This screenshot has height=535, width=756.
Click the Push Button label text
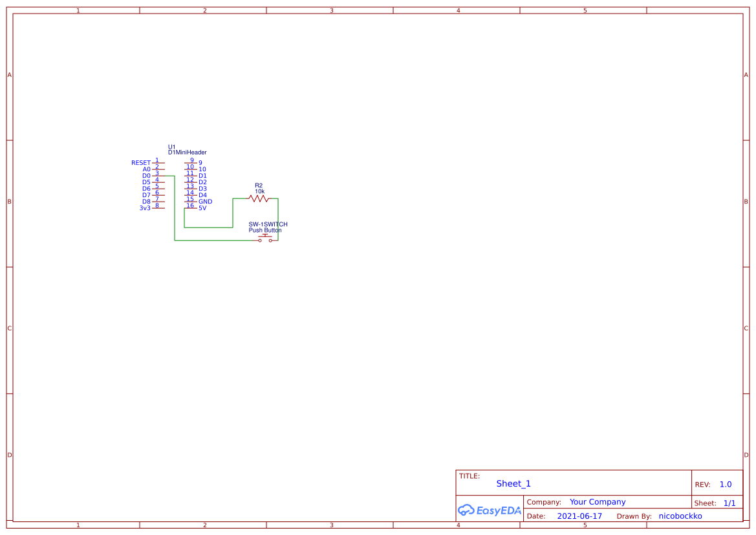click(264, 230)
